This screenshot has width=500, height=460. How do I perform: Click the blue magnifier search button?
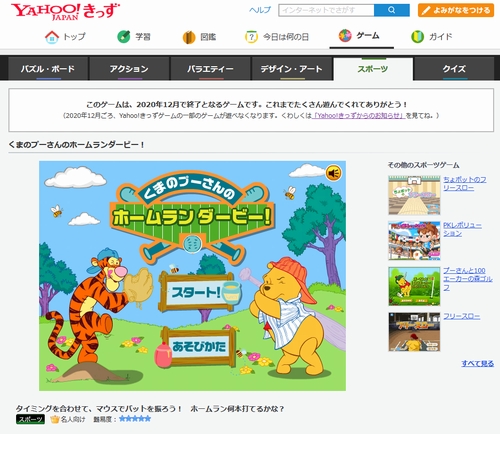coord(392,10)
